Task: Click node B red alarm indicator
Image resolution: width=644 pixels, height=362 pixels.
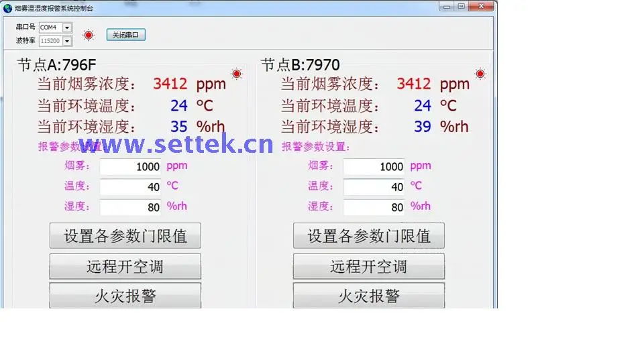Action: [x=480, y=74]
